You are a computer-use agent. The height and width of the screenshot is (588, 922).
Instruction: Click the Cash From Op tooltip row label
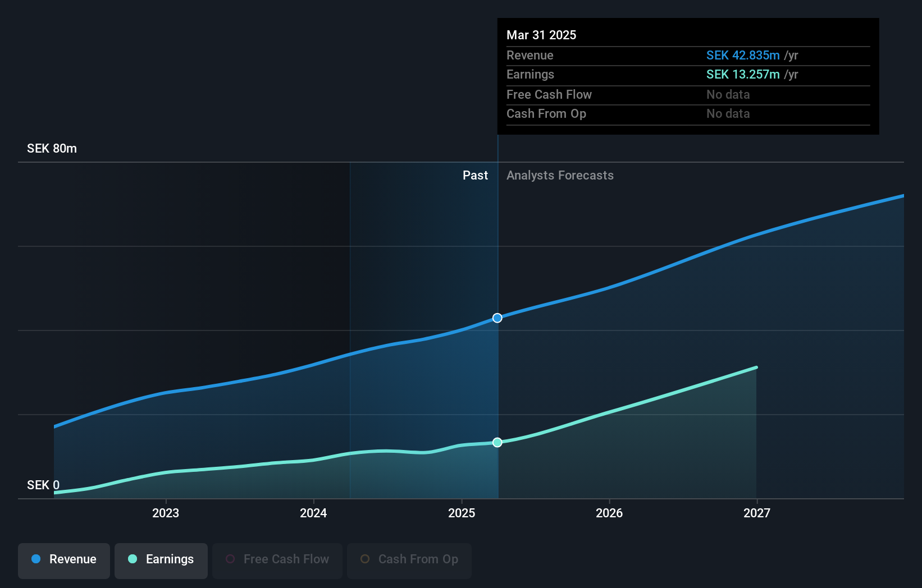546,113
